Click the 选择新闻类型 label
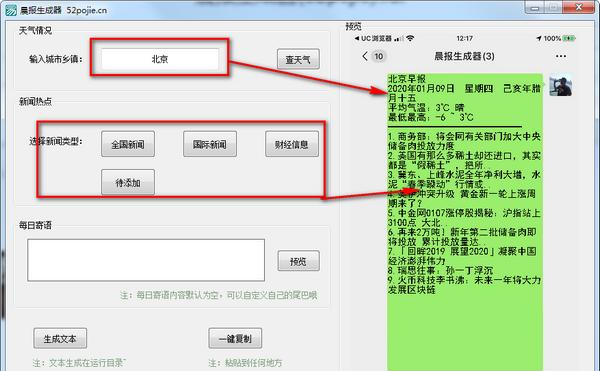 (x=55, y=142)
